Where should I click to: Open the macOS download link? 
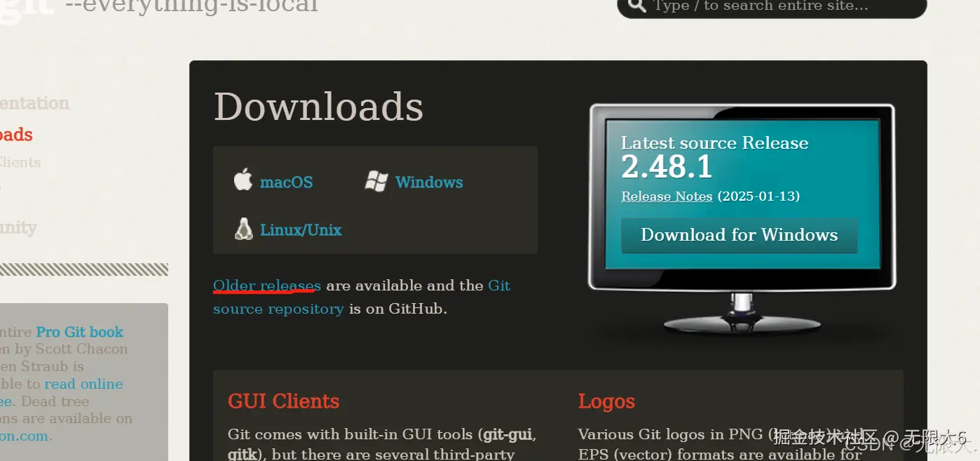286,182
